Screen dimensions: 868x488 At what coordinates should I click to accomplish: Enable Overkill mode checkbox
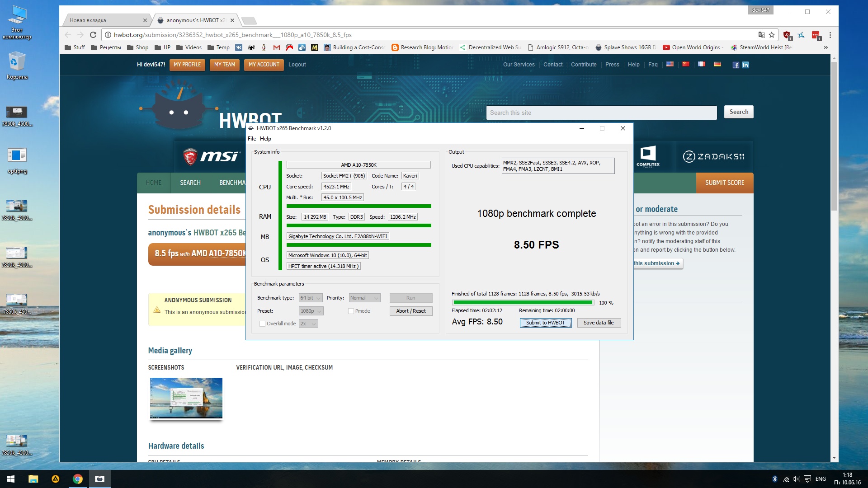[262, 324]
